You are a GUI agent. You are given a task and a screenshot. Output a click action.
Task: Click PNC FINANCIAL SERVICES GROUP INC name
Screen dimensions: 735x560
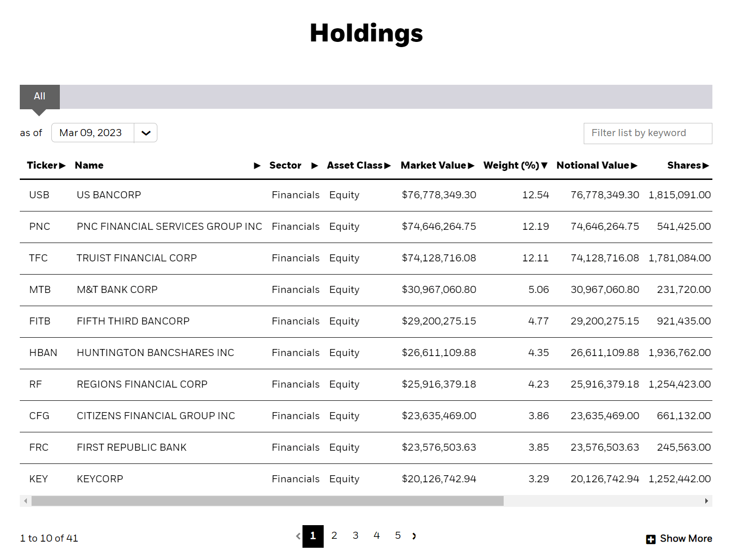pos(170,227)
